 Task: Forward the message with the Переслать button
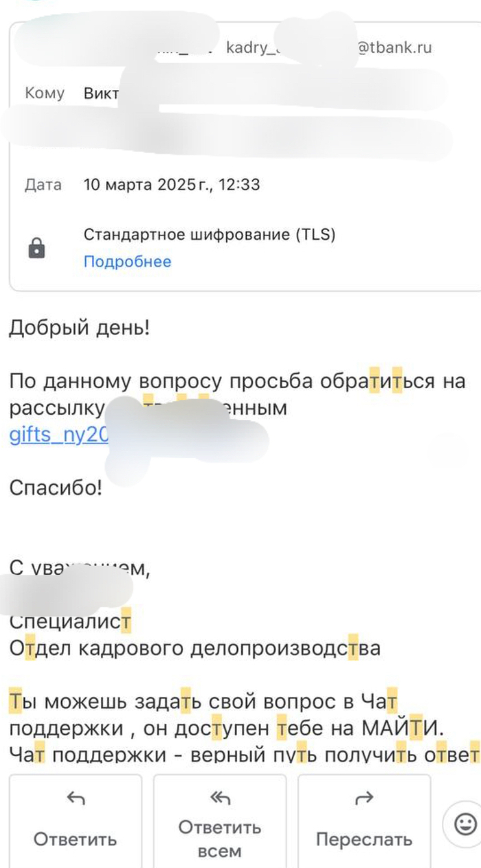(364, 821)
